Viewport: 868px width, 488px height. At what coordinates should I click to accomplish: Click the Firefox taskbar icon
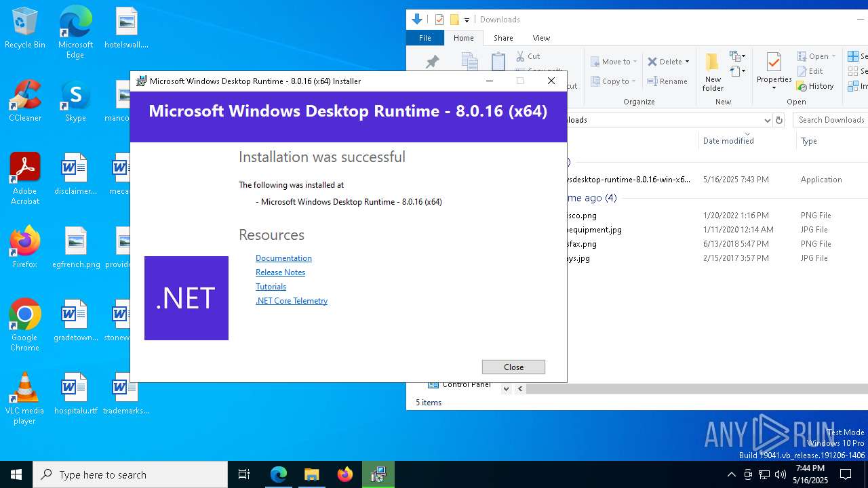point(345,474)
